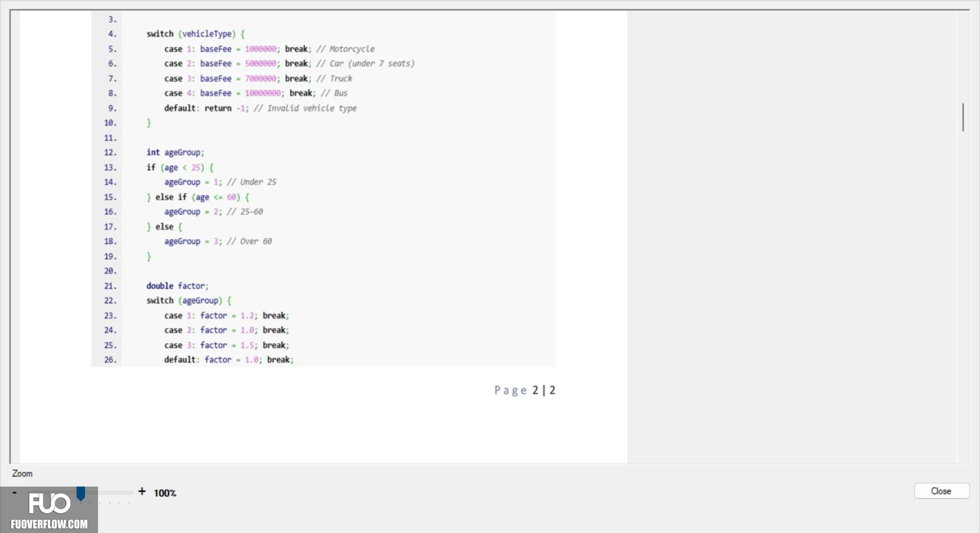This screenshot has height=533, width=980.
Task: Click line number 20.
Action: click(x=110, y=271)
